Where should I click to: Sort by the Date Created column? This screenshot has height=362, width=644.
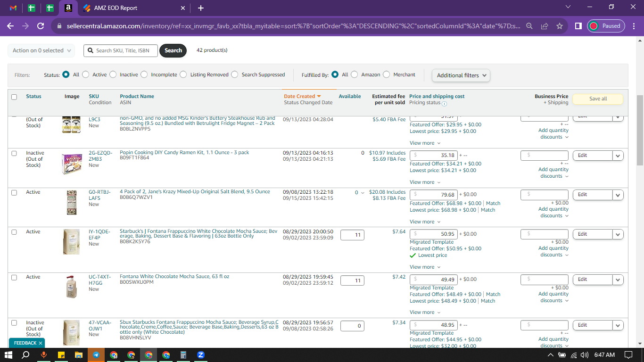pyautogui.click(x=302, y=96)
